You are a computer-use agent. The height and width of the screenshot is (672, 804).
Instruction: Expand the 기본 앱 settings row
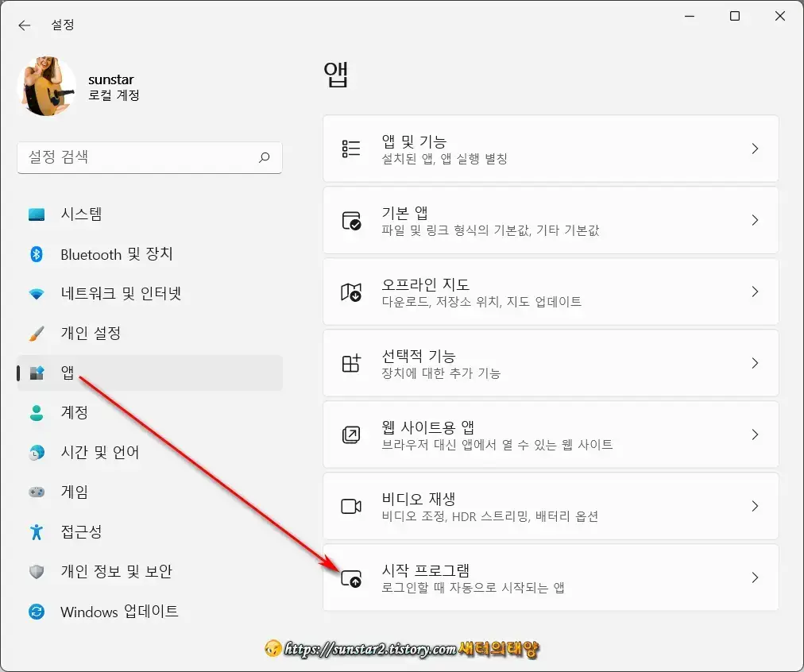click(x=754, y=220)
